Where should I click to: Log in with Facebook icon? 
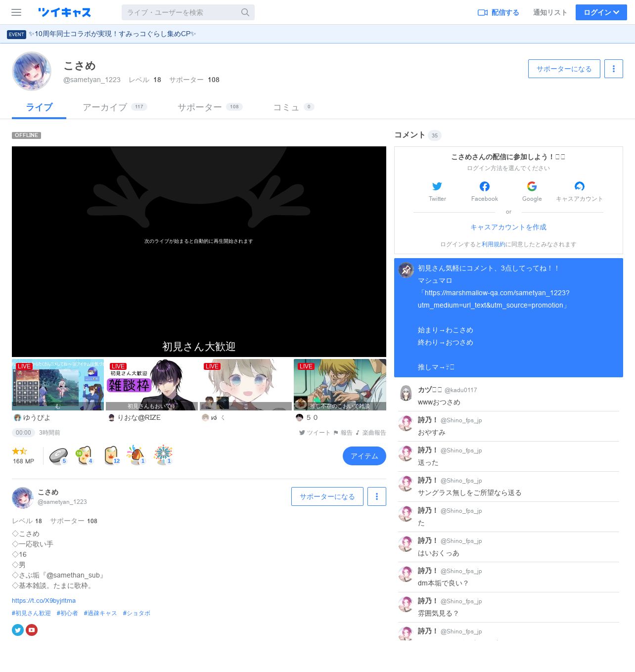485,186
